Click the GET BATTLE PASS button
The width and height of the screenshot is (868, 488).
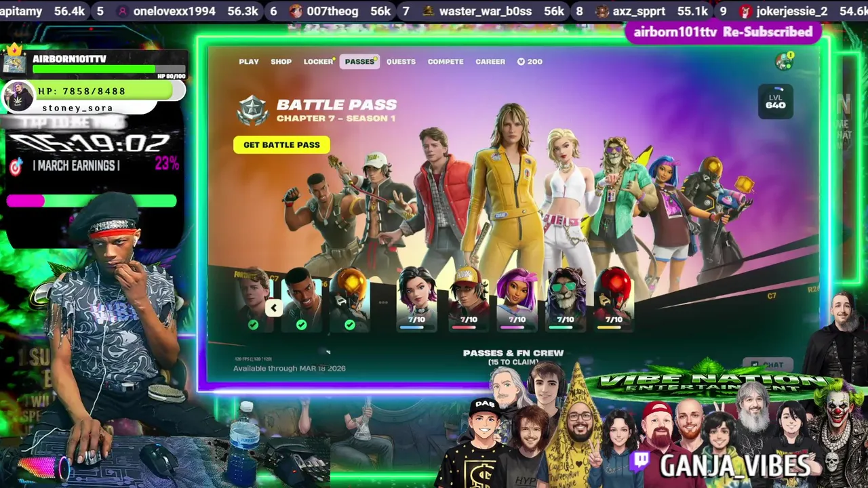pos(281,144)
